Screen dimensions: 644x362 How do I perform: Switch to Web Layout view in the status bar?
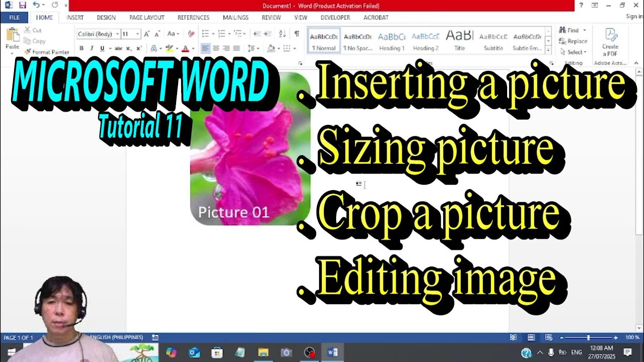549,337
